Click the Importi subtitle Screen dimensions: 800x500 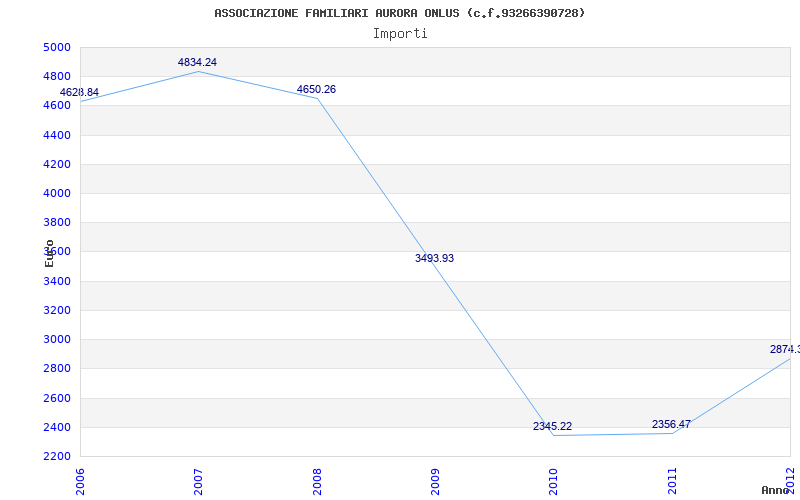400,34
